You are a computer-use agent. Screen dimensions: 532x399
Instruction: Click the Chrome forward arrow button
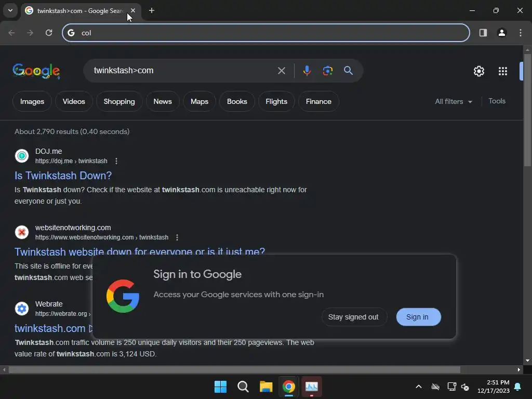click(30, 33)
